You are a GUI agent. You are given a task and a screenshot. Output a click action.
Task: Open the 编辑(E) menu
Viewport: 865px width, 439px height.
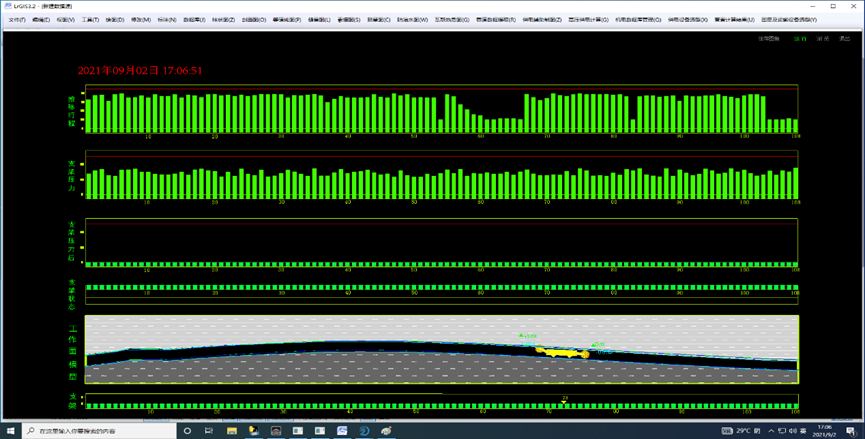pos(40,20)
